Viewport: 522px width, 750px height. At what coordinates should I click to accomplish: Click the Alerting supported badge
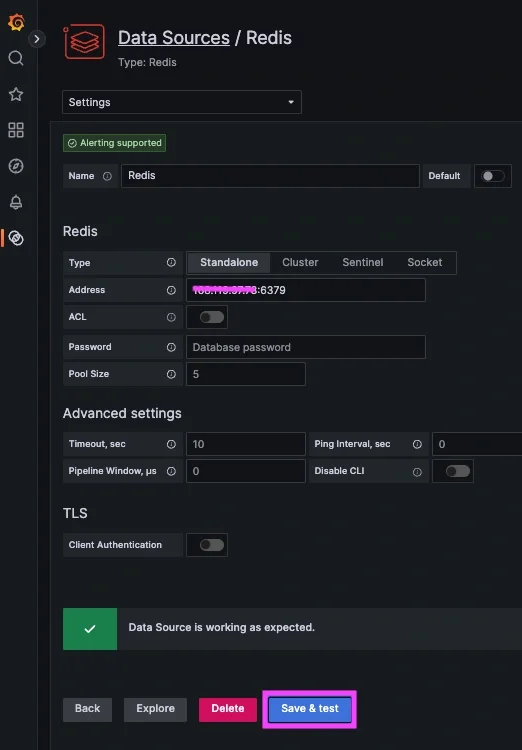[x=114, y=143]
